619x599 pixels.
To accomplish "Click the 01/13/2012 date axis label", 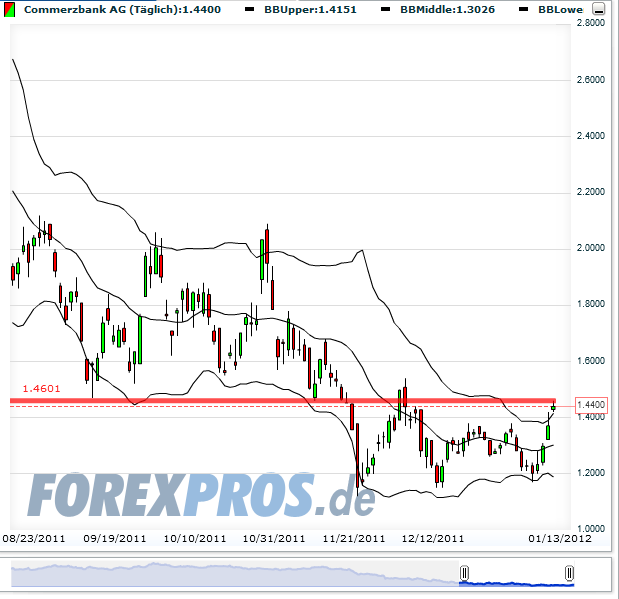I will (560, 539).
